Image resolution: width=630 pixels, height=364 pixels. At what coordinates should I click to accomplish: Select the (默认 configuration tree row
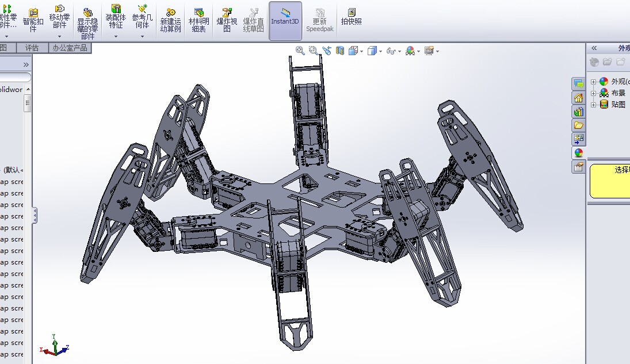click(x=12, y=170)
